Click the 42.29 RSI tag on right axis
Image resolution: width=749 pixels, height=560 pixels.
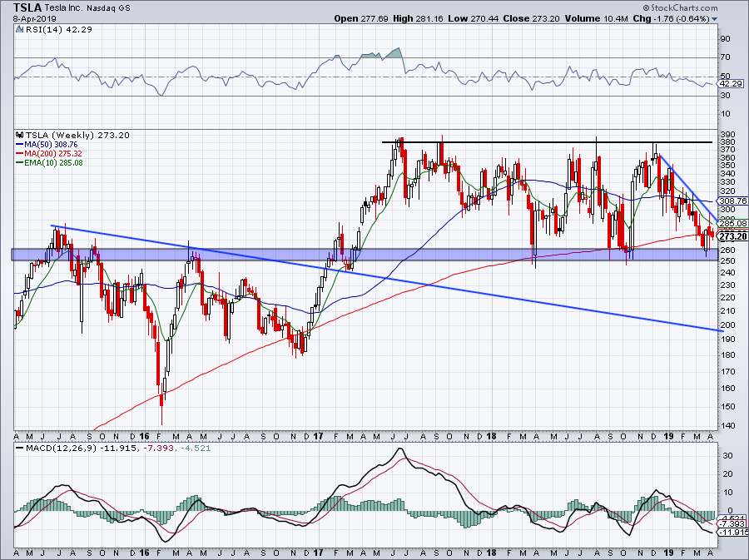tap(731, 83)
